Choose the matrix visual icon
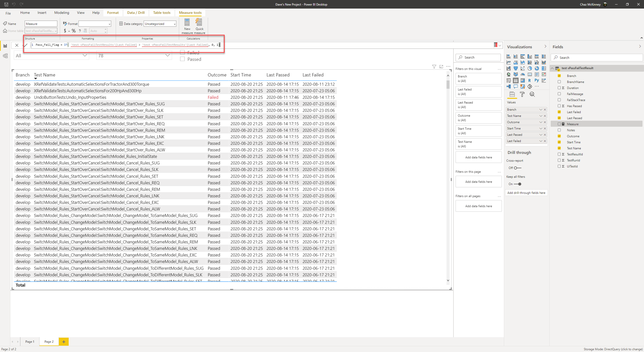644x352 pixels. [x=523, y=80]
